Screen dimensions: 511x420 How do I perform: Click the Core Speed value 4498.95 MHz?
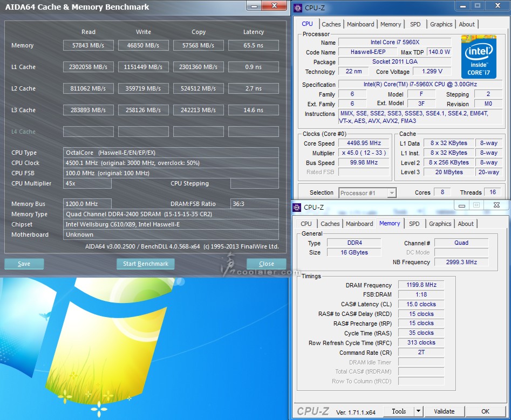coord(364,143)
